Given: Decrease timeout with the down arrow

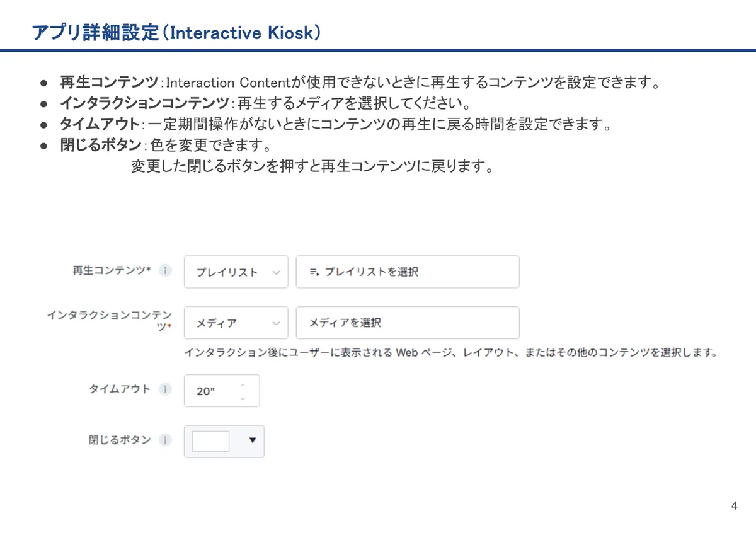Looking at the screenshot, I should pos(243,398).
